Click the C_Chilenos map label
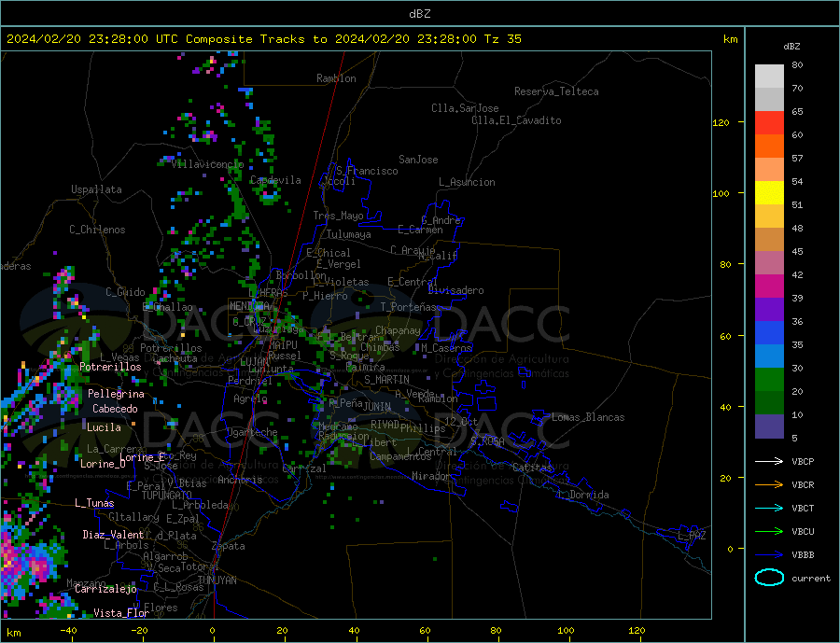Viewport: 840px width, 643px height. [x=97, y=230]
